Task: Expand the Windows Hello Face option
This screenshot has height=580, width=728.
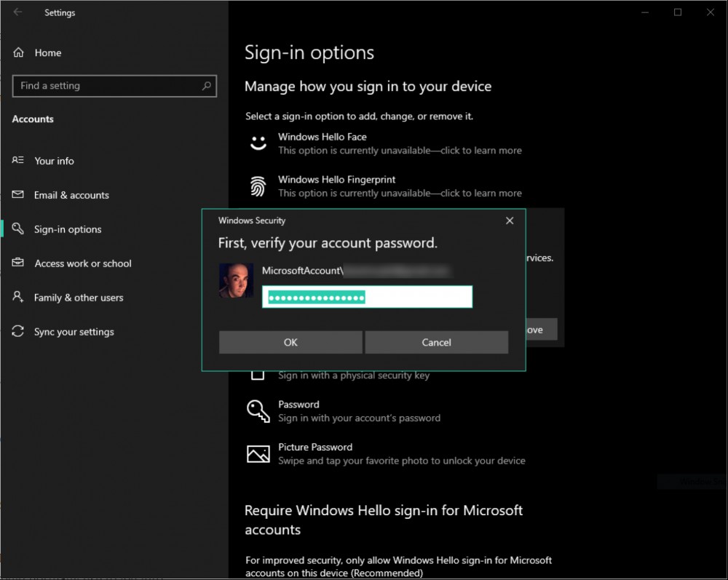Action: (385, 143)
